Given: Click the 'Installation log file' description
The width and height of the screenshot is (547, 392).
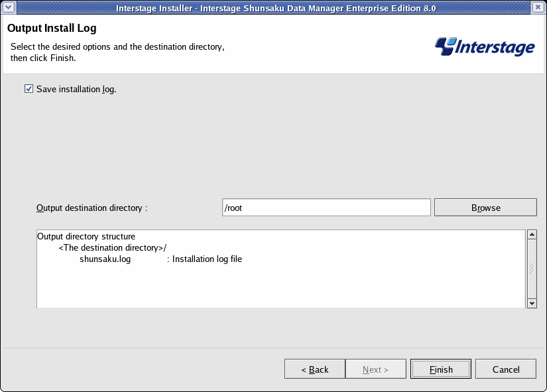Looking at the screenshot, I should click(207, 259).
